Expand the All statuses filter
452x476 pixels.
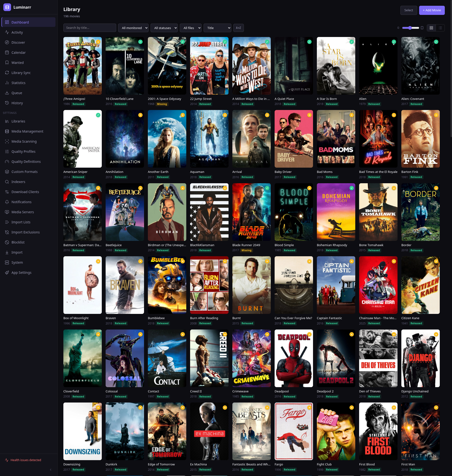tap(164, 28)
